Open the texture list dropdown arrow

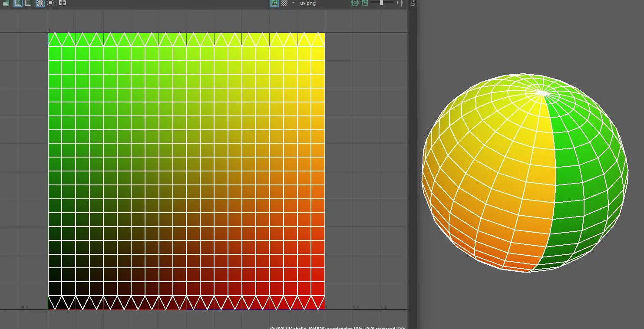pos(293,3)
